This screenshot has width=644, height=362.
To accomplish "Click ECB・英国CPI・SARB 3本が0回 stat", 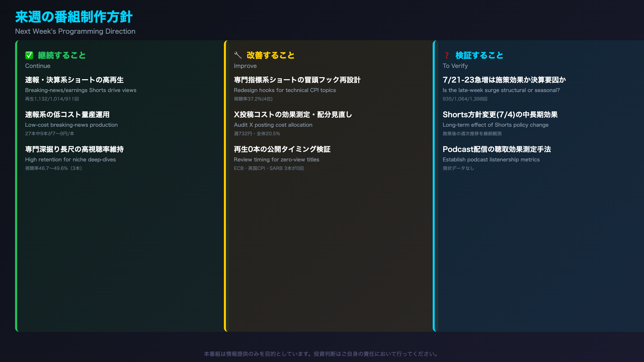I will pyautogui.click(x=269, y=168).
